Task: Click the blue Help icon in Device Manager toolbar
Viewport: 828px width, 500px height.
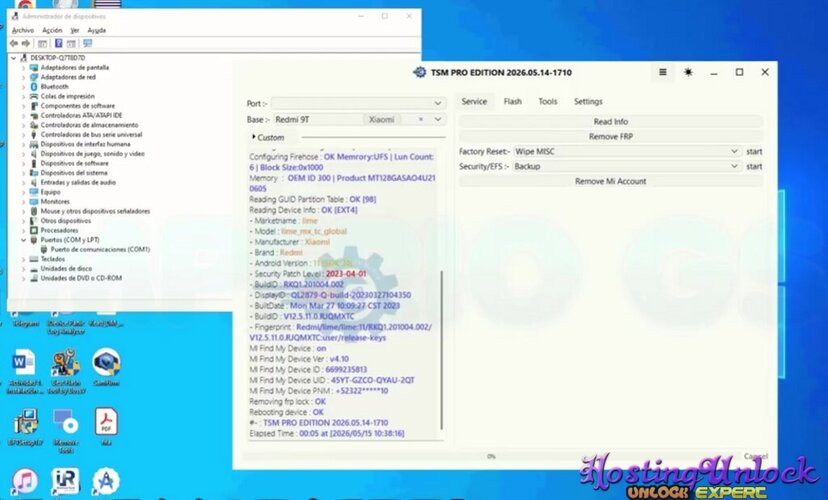Action: [x=59, y=43]
